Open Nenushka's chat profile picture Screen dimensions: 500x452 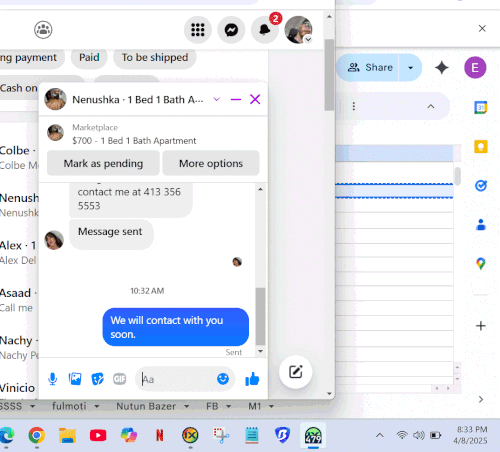click(x=55, y=99)
